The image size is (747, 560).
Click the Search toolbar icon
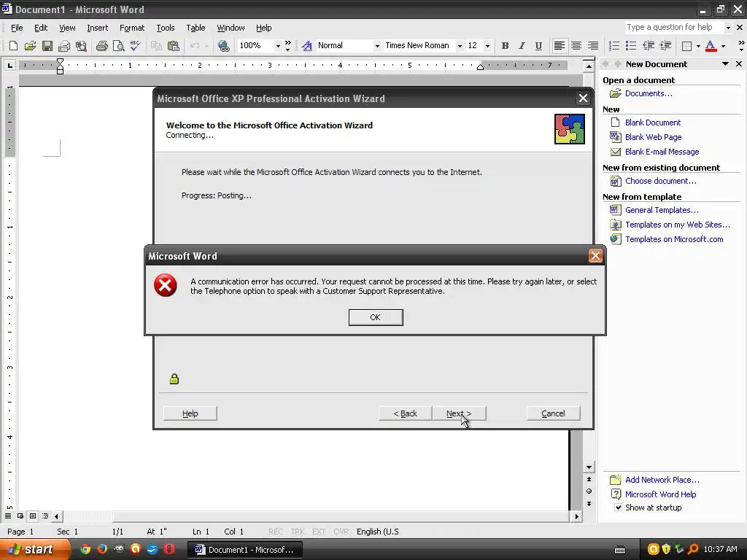point(82,46)
